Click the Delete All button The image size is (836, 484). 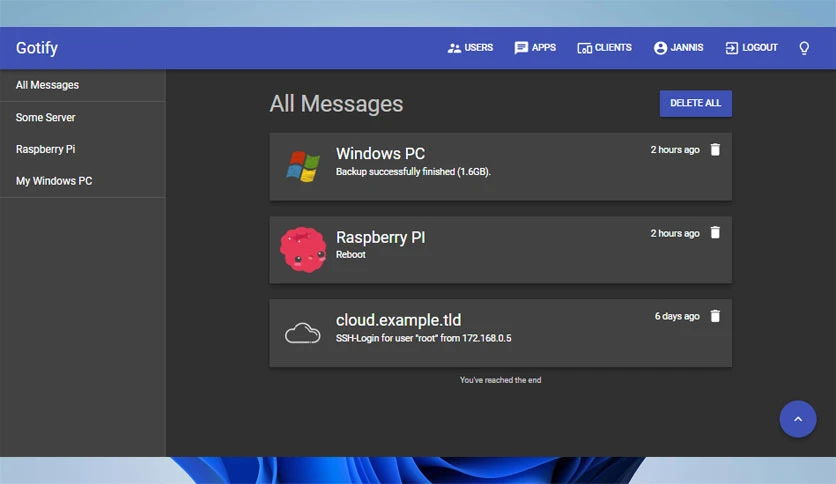point(695,103)
